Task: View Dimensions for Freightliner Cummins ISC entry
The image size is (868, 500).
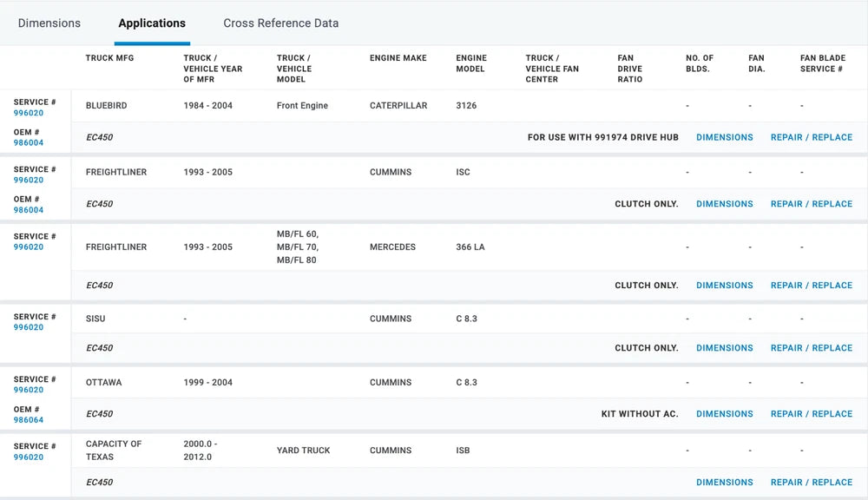Action: click(724, 204)
